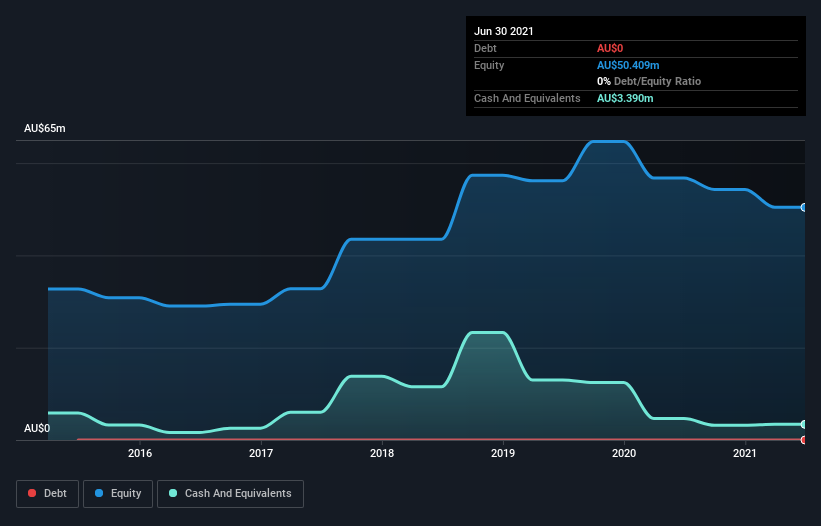
Task: Click the AU$65m y-axis label
Action: click(x=45, y=128)
